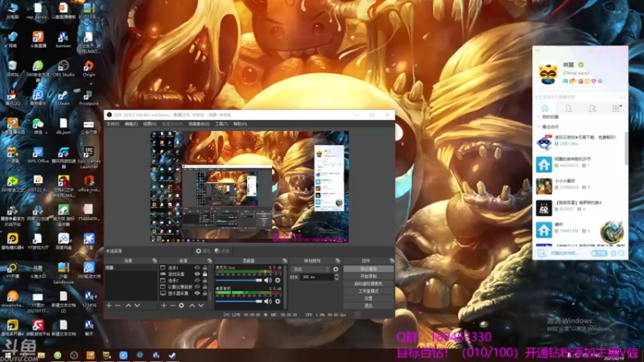Click OBS preview canvas thumbnail

(250, 187)
